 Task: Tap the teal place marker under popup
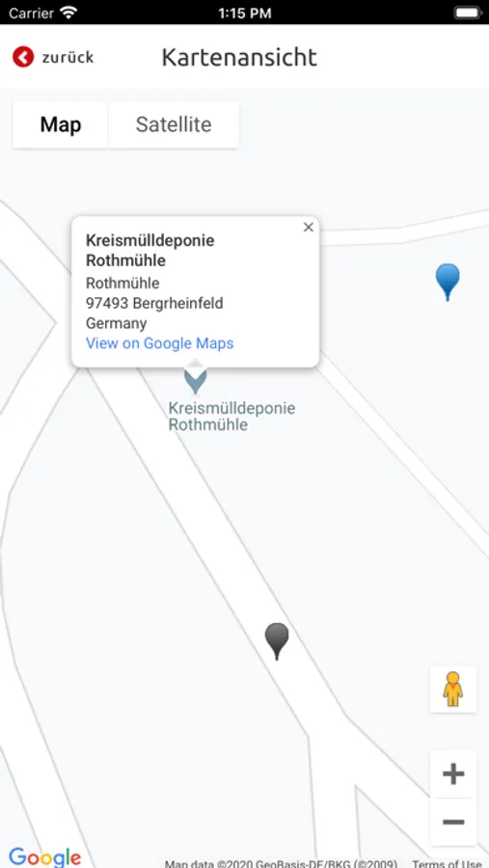point(196,381)
